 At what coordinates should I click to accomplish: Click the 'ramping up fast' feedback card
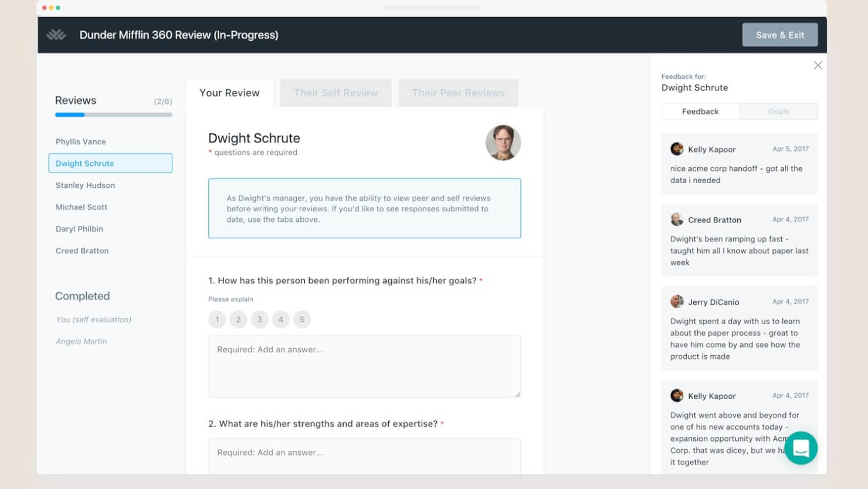(740, 240)
